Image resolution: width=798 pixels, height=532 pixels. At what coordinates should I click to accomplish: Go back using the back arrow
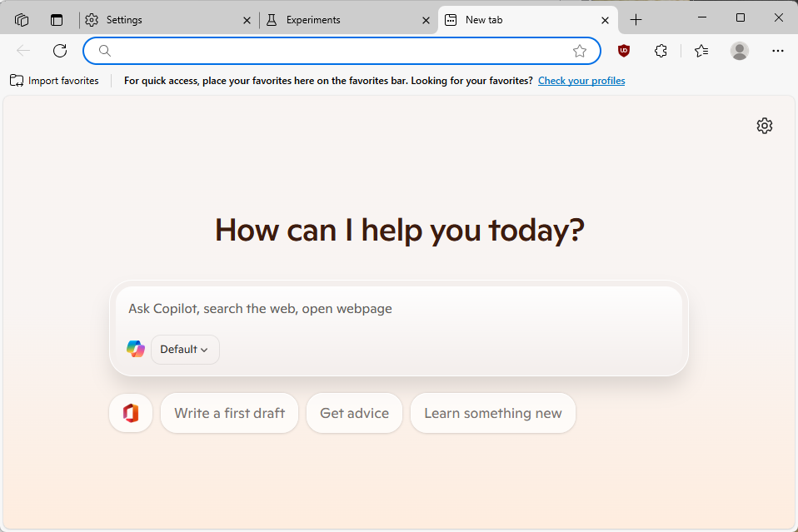pyautogui.click(x=22, y=51)
